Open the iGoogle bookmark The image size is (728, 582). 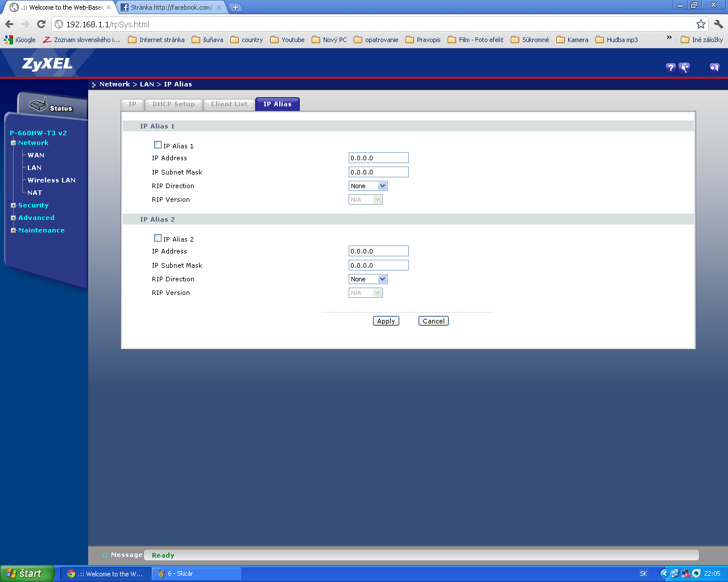point(20,40)
